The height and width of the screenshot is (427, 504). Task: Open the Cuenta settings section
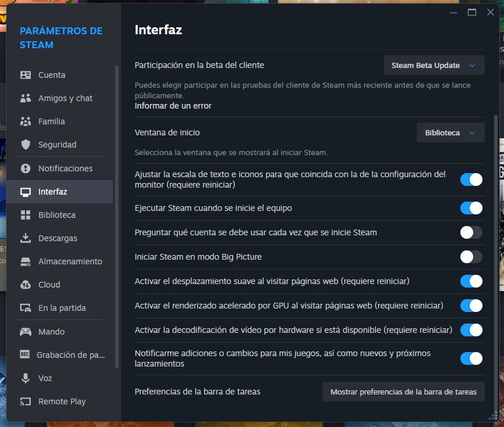tap(52, 75)
